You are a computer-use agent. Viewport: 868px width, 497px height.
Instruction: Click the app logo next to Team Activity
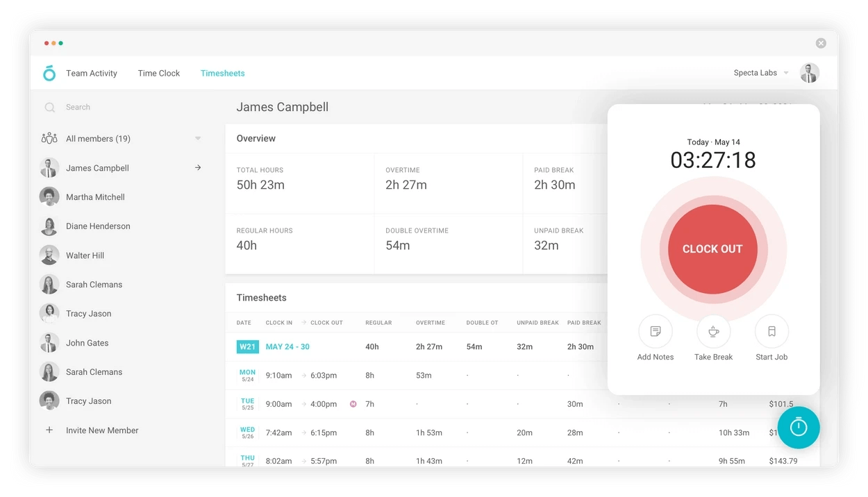[x=49, y=73]
